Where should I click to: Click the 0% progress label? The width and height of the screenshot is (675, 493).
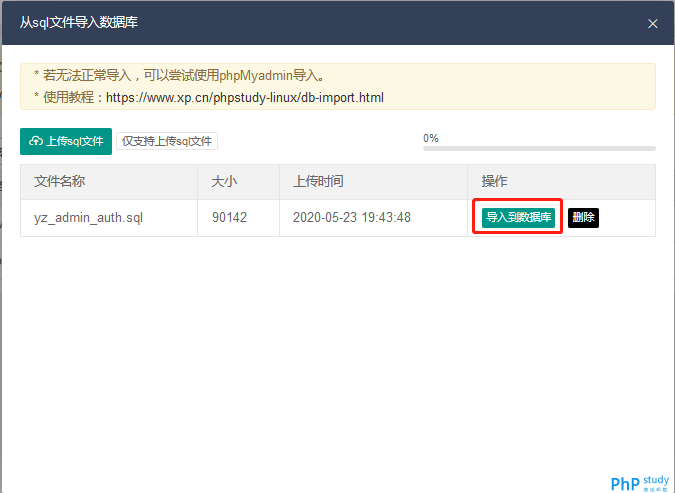tap(430, 138)
